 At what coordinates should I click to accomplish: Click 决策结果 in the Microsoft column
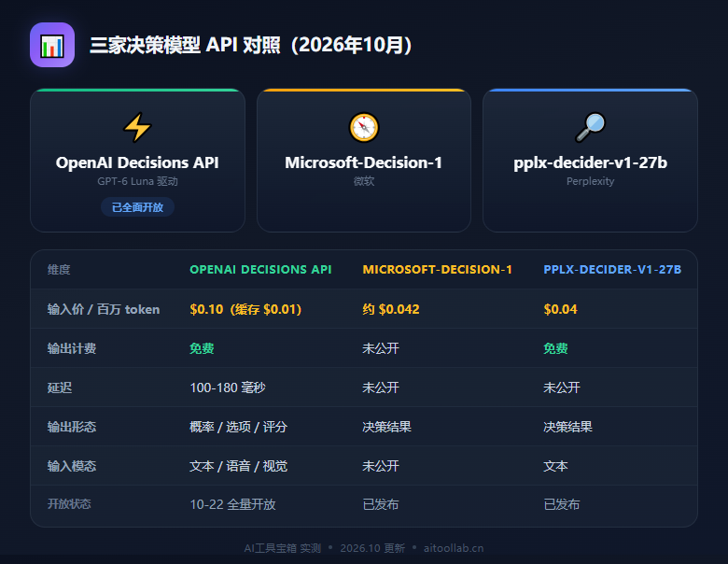point(386,427)
